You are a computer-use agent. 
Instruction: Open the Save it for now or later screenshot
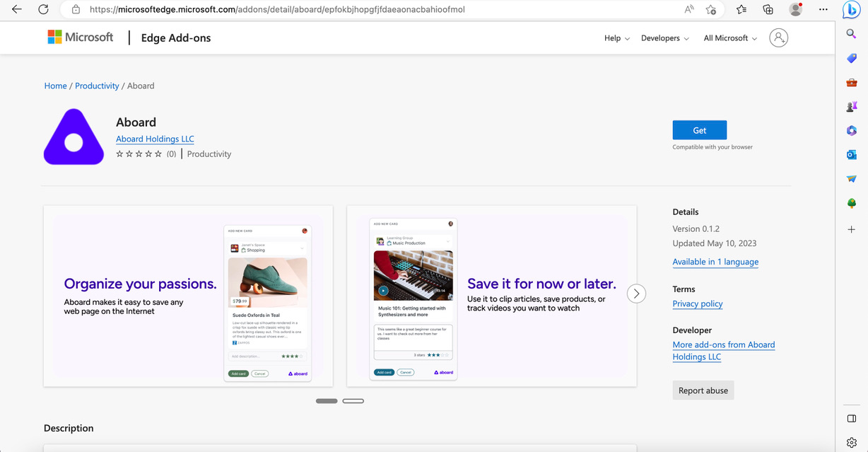coord(492,296)
